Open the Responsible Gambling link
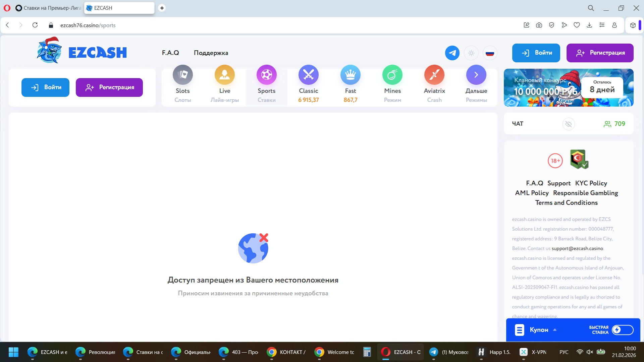Viewport: 644px width, 362px height. (x=585, y=193)
